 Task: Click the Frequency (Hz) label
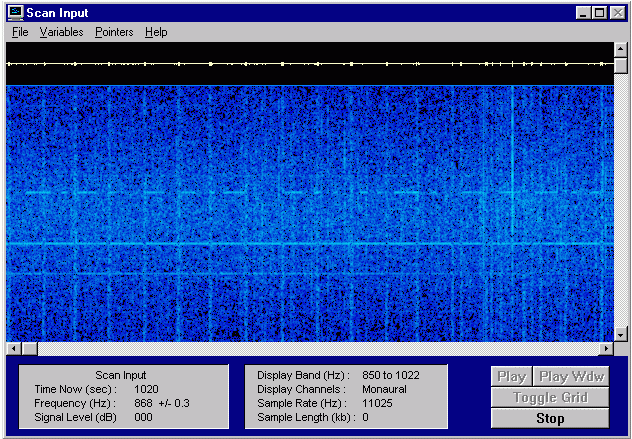click(x=75, y=403)
